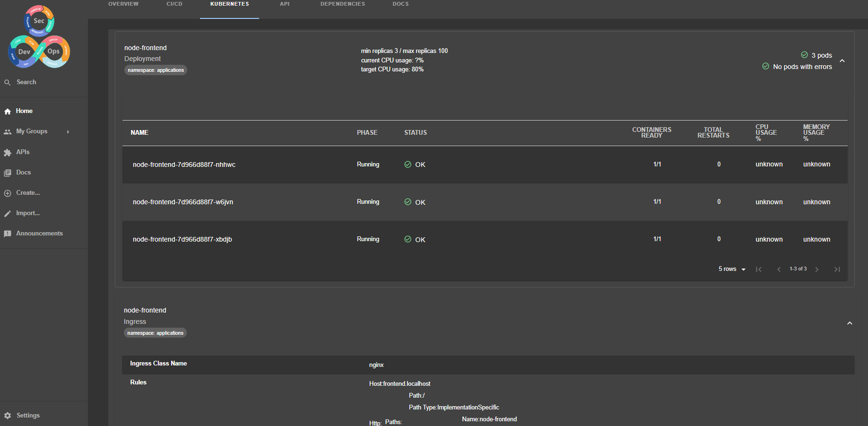Open the 5 rows page size dropdown
Screen dimensions: 868x426
(732, 269)
